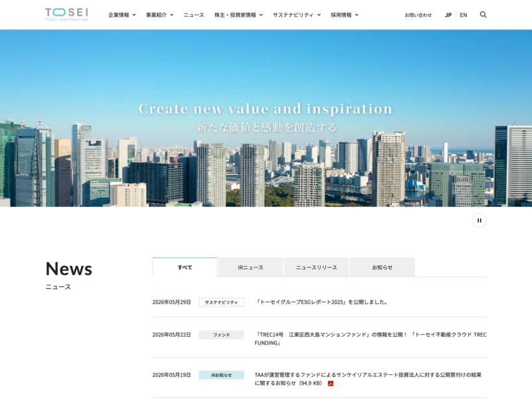Click the date 2026年05月29日
The height and width of the screenshot is (399, 532).
[172, 302]
